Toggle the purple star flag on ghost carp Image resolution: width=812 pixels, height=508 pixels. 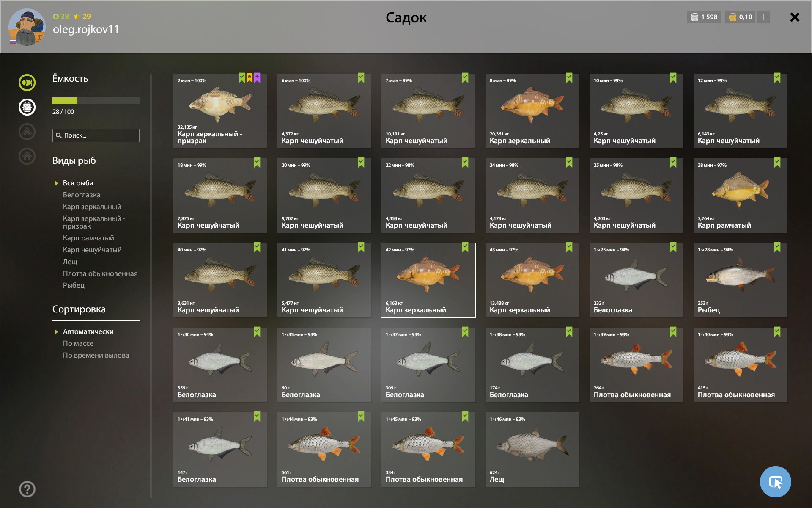click(x=257, y=78)
